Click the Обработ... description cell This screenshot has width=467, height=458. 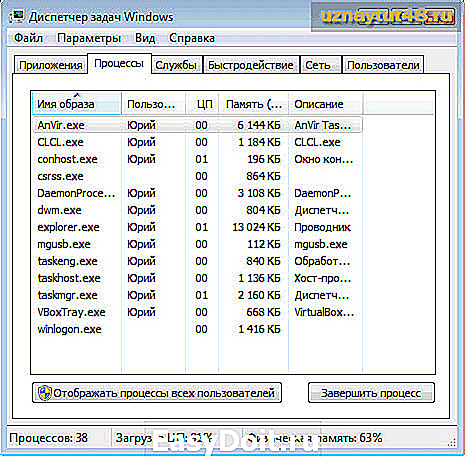322,261
